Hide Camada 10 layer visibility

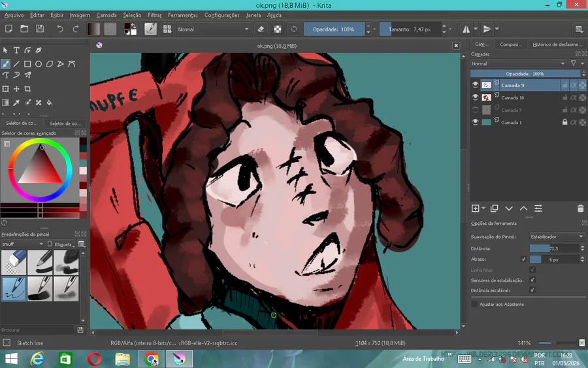click(476, 97)
